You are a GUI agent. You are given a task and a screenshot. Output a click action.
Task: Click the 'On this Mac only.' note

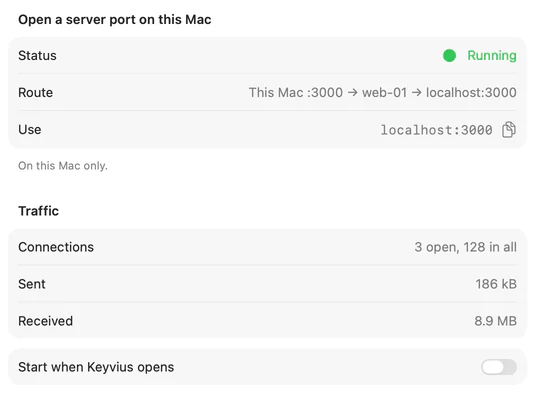pos(63,166)
